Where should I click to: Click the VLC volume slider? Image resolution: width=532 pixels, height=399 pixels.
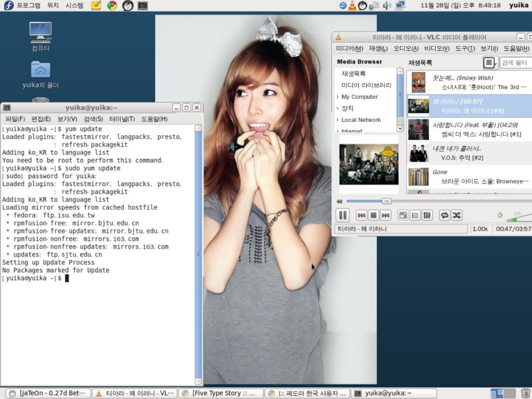pyautogui.click(x=519, y=217)
